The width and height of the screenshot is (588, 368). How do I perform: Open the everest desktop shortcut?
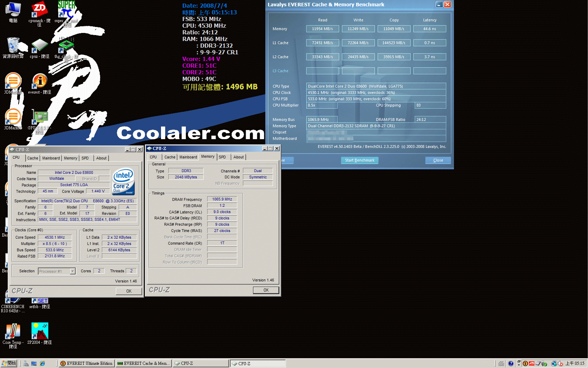(x=39, y=83)
